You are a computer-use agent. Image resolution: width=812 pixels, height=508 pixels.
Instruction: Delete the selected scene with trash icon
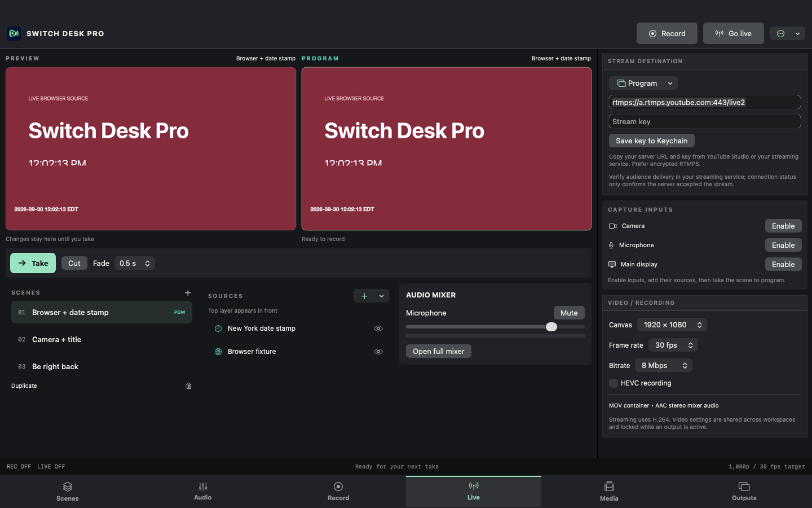189,386
